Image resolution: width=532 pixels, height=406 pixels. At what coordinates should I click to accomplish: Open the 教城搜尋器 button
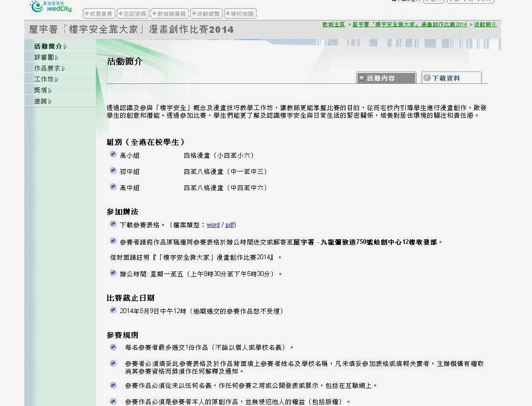(x=170, y=13)
